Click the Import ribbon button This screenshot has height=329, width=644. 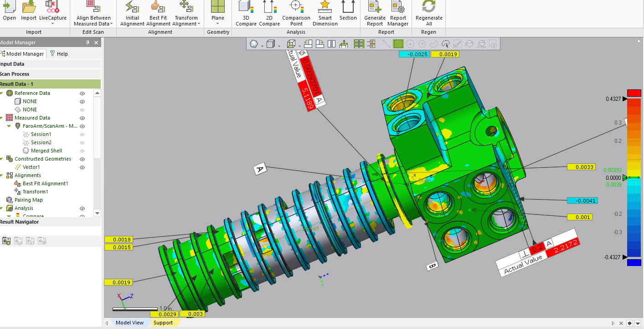pyautogui.click(x=29, y=11)
